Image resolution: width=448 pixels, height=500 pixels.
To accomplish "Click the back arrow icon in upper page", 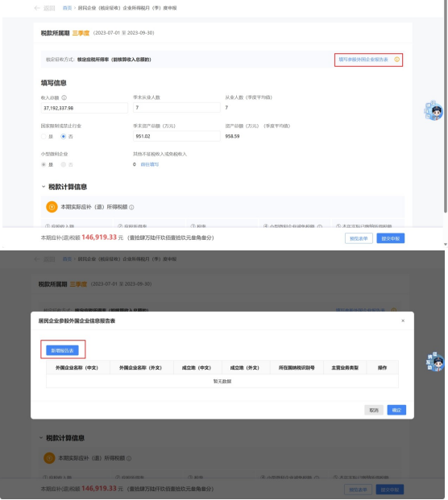I will coord(37,8).
